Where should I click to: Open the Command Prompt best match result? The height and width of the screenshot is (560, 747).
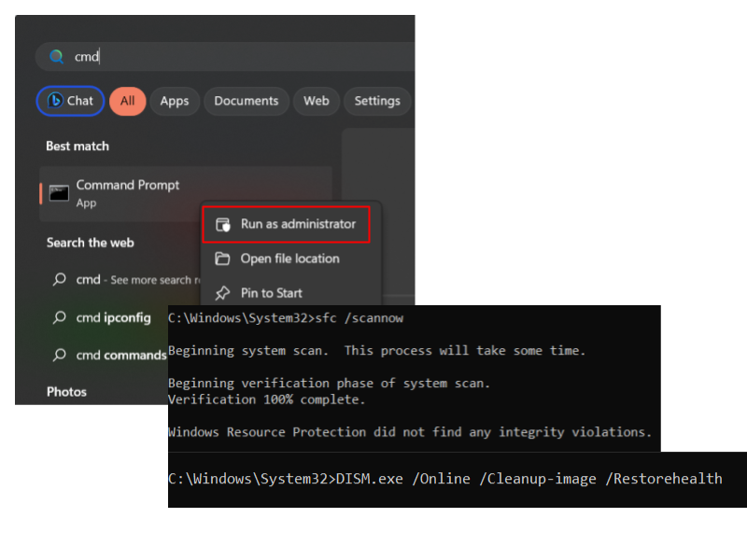click(186, 194)
